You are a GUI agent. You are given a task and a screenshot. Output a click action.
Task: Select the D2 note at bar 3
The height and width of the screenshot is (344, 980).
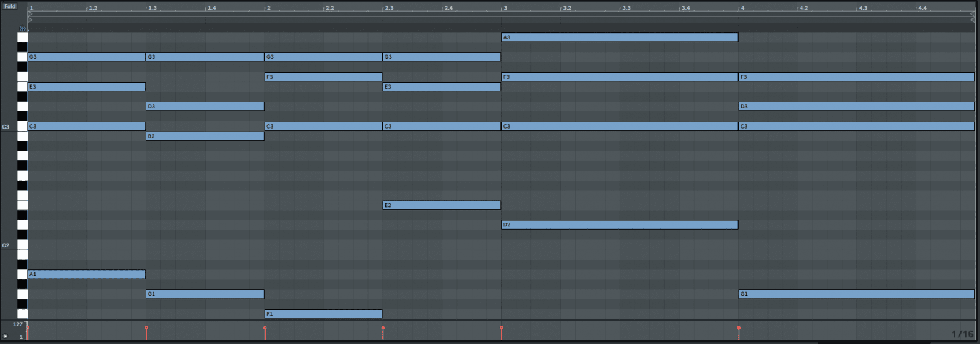619,225
